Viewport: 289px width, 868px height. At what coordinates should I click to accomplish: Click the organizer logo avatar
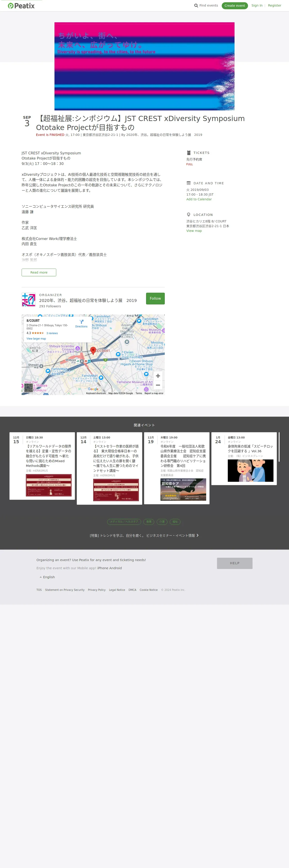coord(29,299)
